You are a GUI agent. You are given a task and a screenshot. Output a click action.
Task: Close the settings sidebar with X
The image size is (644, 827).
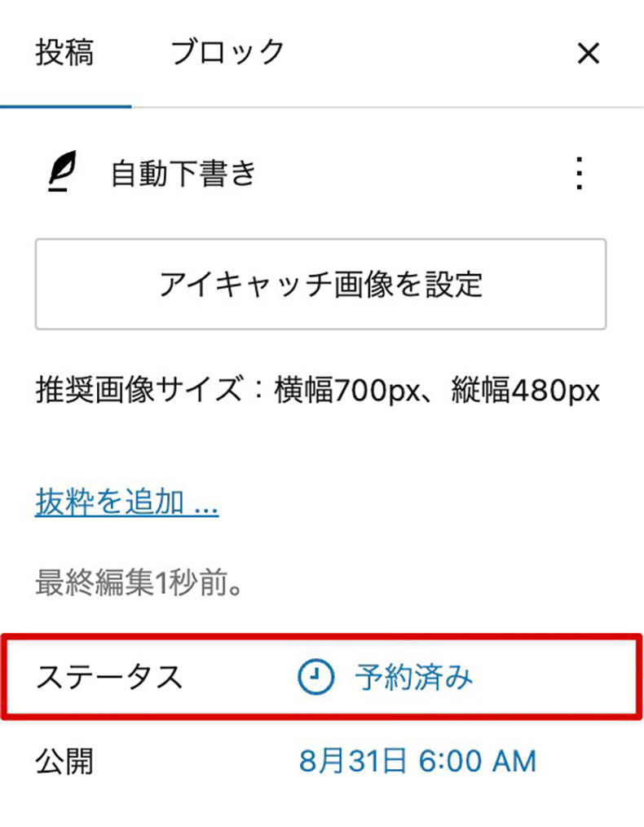(x=588, y=53)
